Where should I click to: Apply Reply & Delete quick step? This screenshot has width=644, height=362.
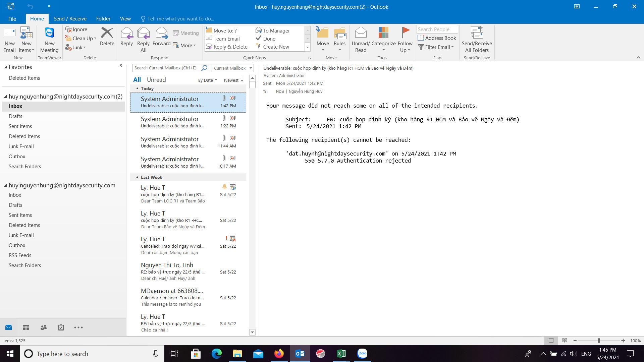[227, 47]
